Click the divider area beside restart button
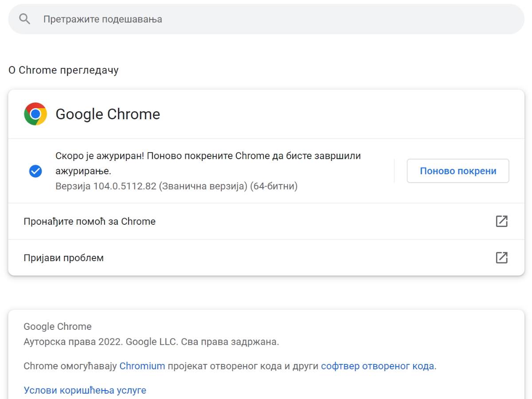 395,171
